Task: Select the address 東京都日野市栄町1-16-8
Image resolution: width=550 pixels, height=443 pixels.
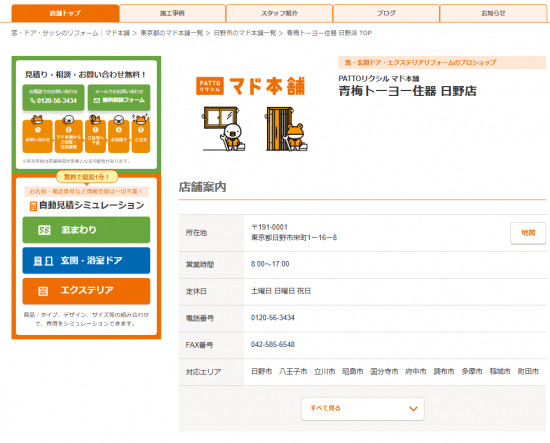Action: (x=294, y=237)
